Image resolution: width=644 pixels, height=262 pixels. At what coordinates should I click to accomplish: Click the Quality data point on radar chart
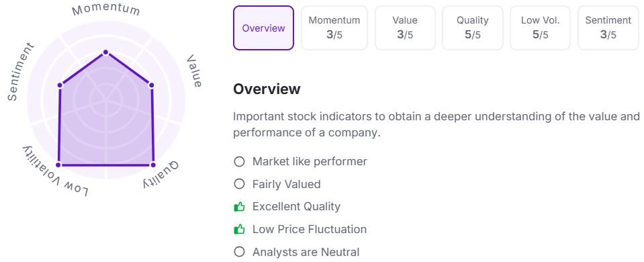[153, 165]
